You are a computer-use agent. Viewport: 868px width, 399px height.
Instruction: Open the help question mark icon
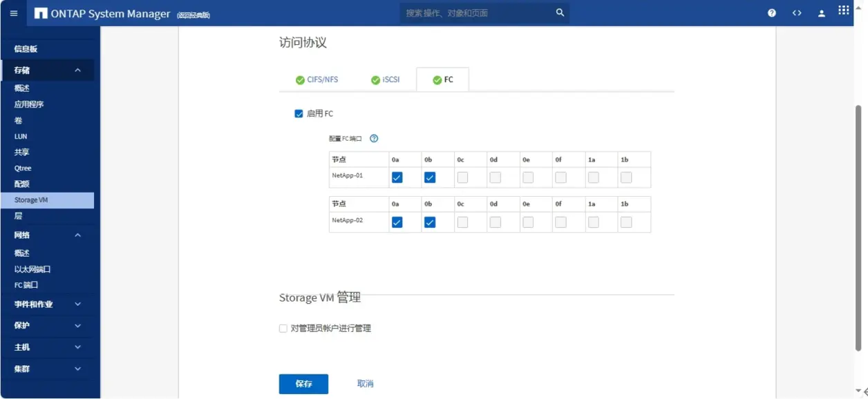click(772, 13)
